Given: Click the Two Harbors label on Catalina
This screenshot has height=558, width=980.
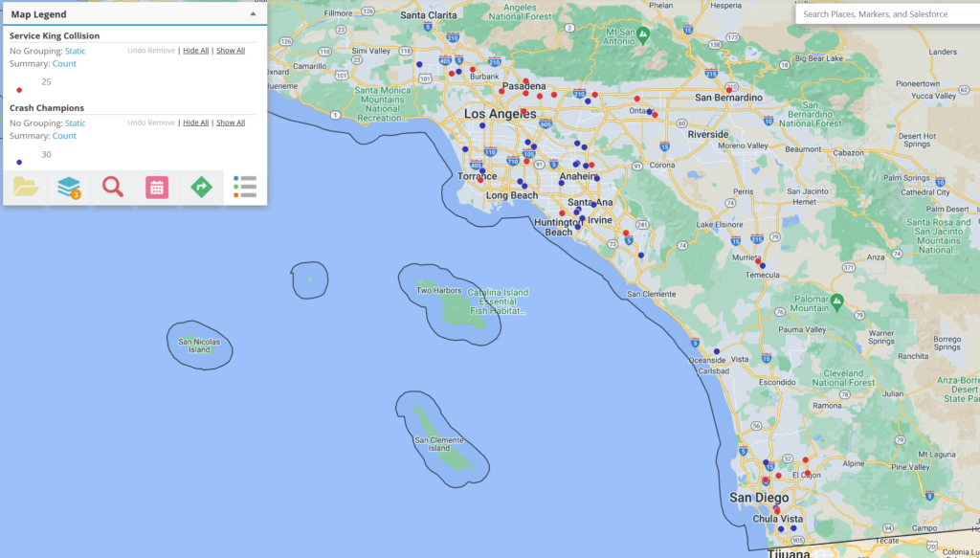Looking at the screenshot, I should [x=438, y=291].
